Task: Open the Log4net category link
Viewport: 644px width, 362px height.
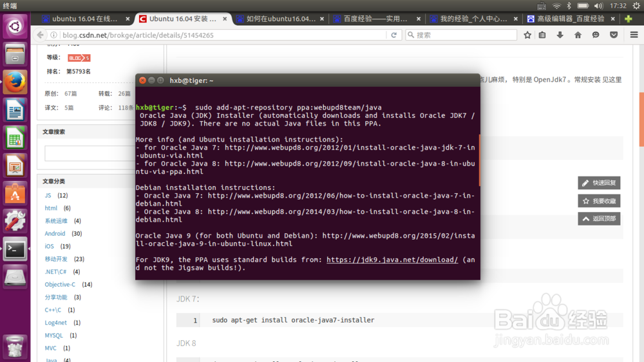Action: coord(56,323)
